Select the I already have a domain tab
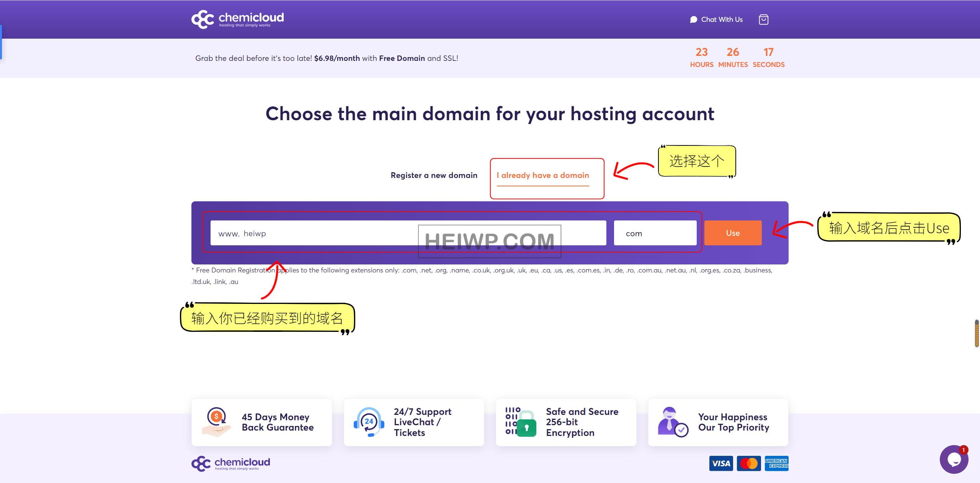The width and height of the screenshot is (980, 483). pos(543,175)
